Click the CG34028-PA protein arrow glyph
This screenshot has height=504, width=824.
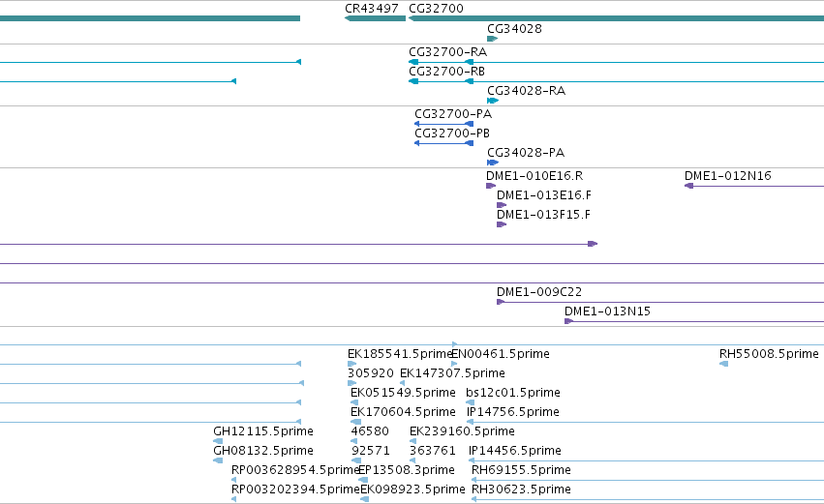point(493,163)
